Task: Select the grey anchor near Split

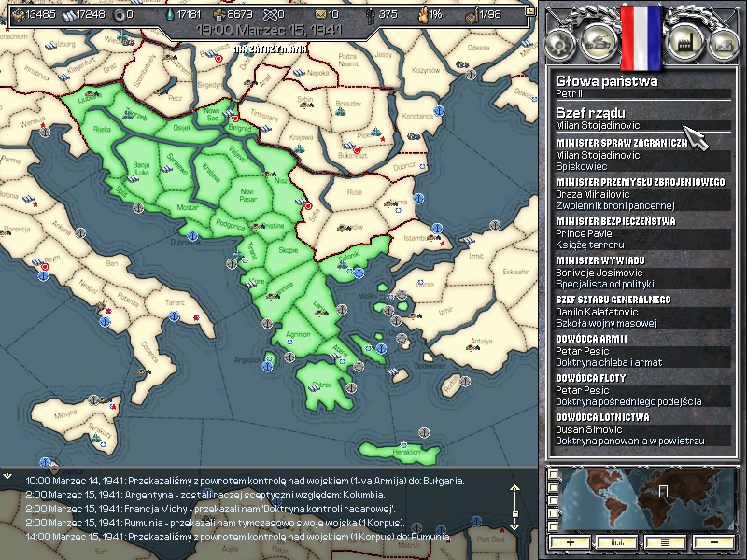Action: [138, 207]
